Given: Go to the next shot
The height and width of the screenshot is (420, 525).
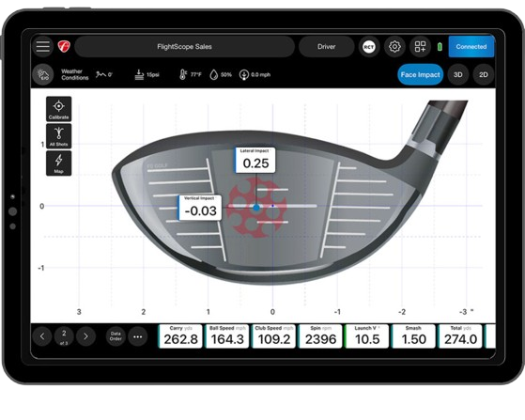Looking at the screenshot, I should coord(85,336).
